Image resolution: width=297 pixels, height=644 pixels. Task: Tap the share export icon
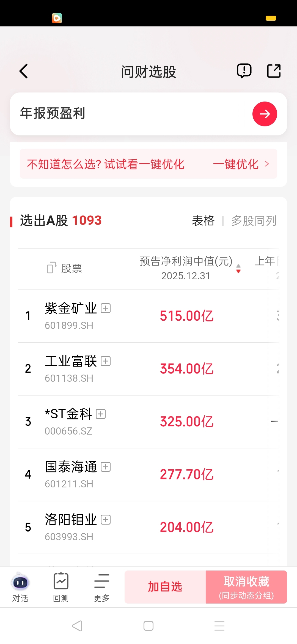274,71
